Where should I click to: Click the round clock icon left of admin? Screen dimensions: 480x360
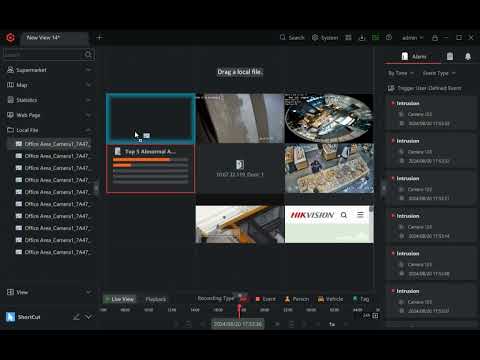tap(389, 37)
